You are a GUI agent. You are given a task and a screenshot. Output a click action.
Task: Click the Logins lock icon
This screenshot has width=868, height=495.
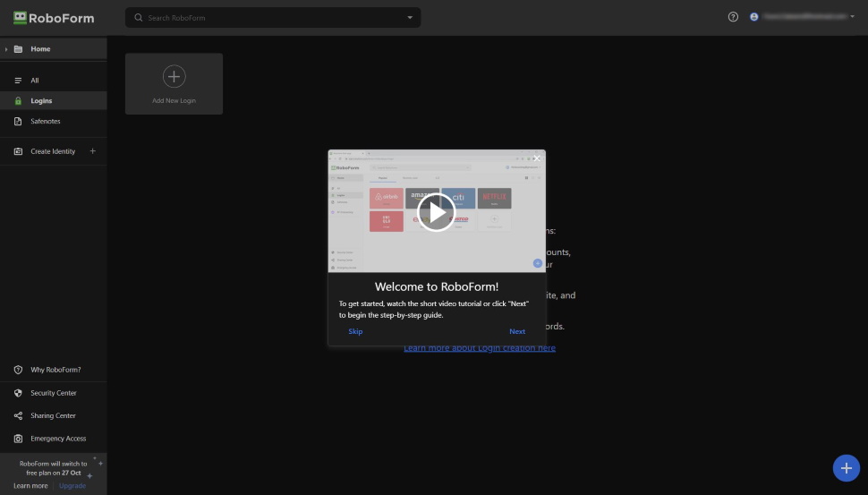point(18,101)
